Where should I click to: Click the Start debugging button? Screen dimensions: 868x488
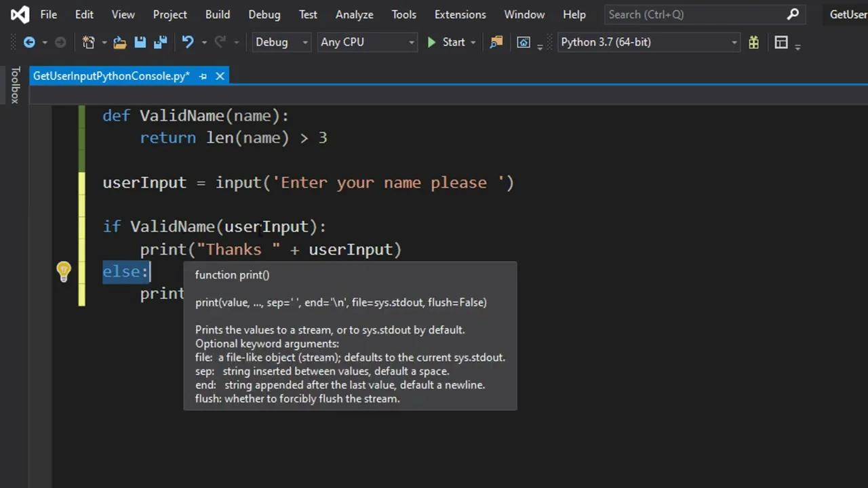coord(448,42)
